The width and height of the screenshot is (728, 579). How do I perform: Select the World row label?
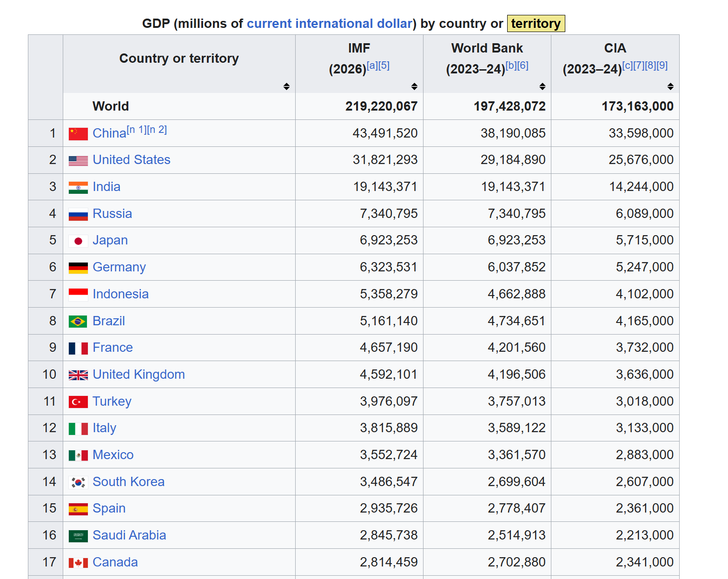pyautogui.click(x=111, y=106)
